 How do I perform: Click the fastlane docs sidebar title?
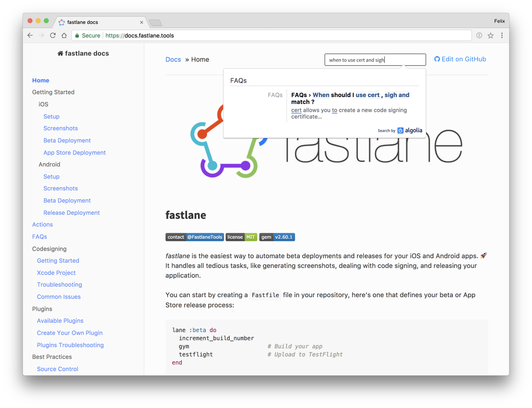[x=83, y=53]
